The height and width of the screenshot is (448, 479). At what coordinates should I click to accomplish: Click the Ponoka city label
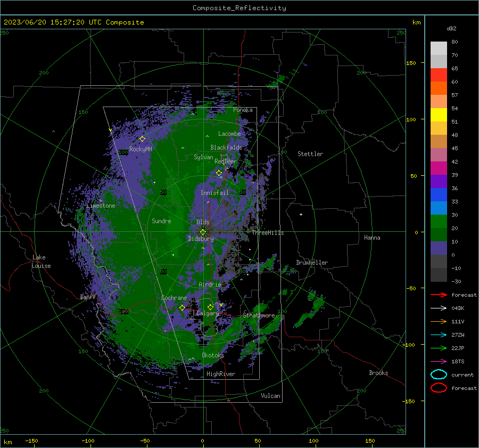coord(243,110)
